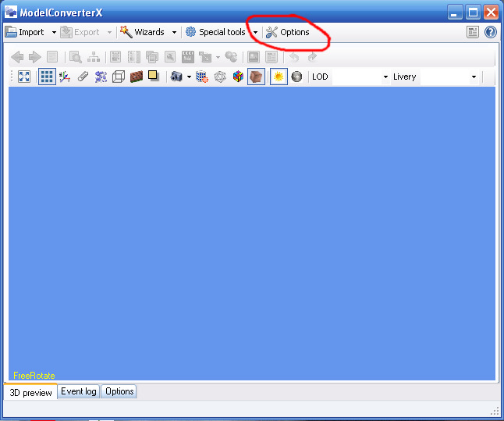Toggle the grid display icon

pyautogui.click(x=47, y=77)
